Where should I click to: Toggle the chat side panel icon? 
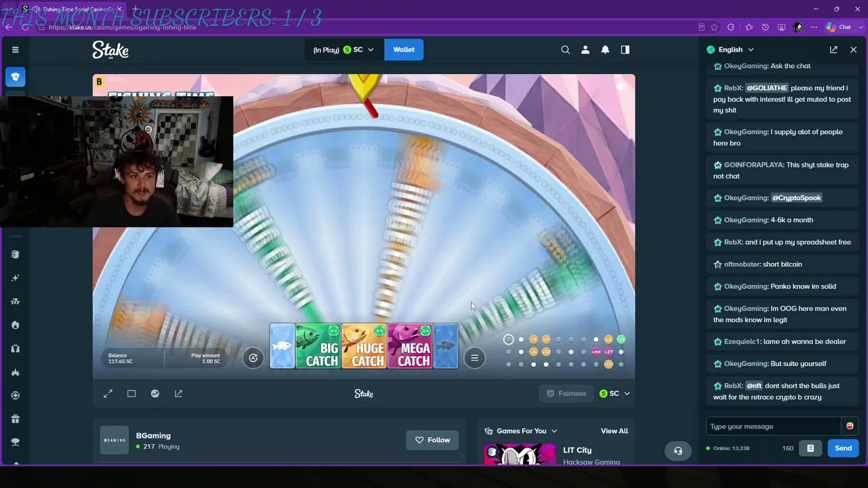click(625, 49)
